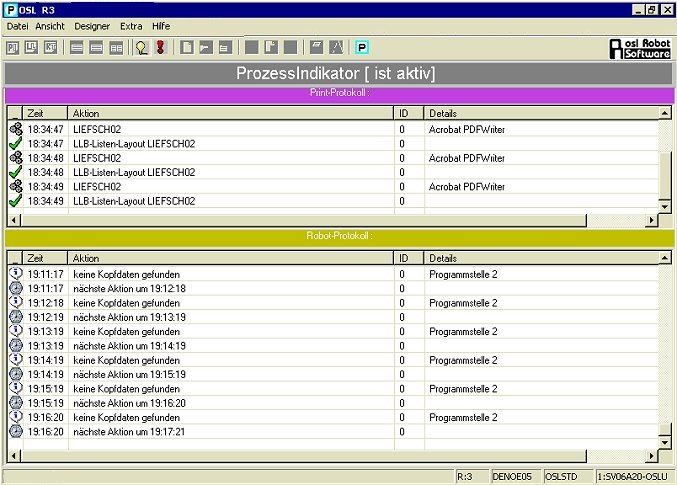Screen dimensions: 677x485
Task: Click the blank page toolbar icon
Action: point(187,48)
